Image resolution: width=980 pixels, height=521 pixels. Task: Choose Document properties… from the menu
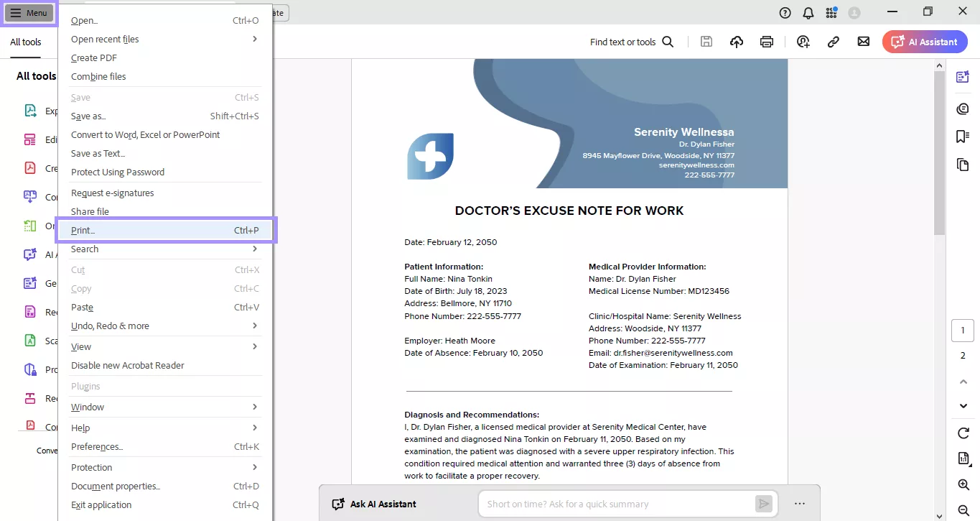tap(165, 486)
